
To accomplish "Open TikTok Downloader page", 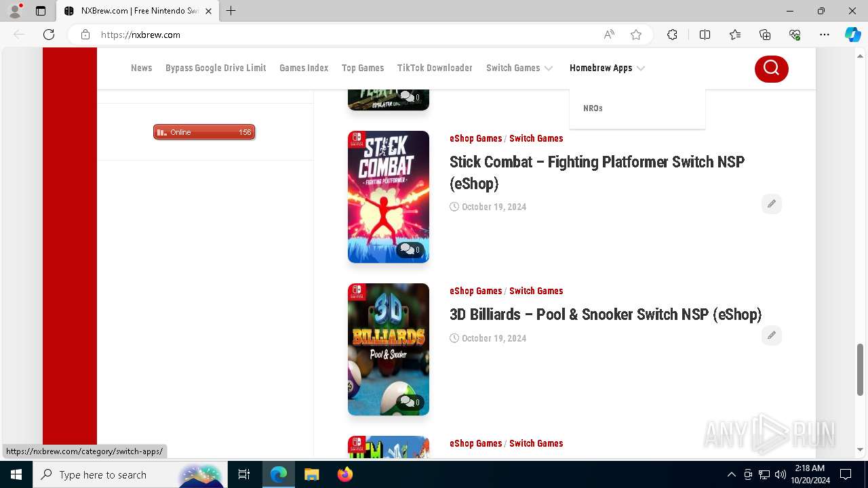I will click(435, 68).
